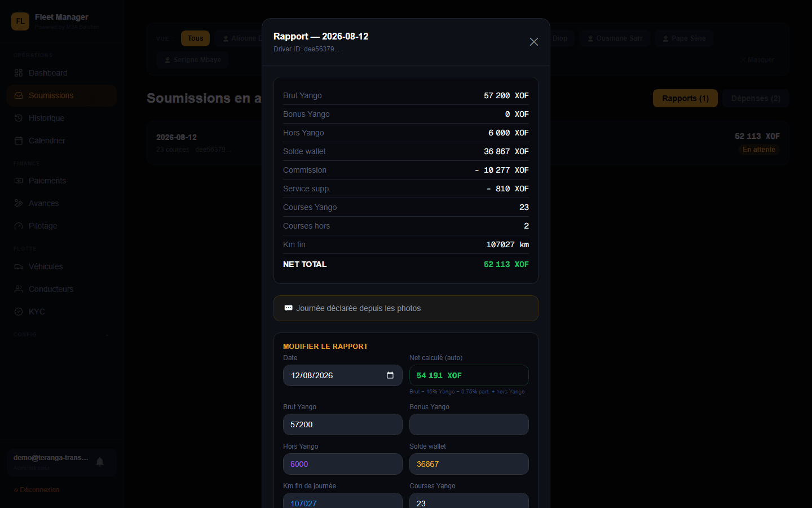Viewport: 812px width, 508px height.
Task: Click the NET TOTAL amount 52 113 XOF in the dialog
Action: 506,264
